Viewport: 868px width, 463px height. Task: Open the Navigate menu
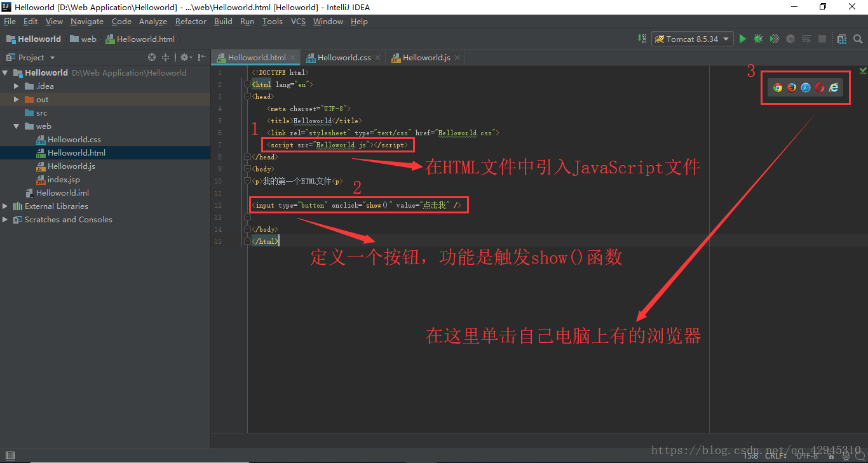pyautogui.click(x=87, y=22)
